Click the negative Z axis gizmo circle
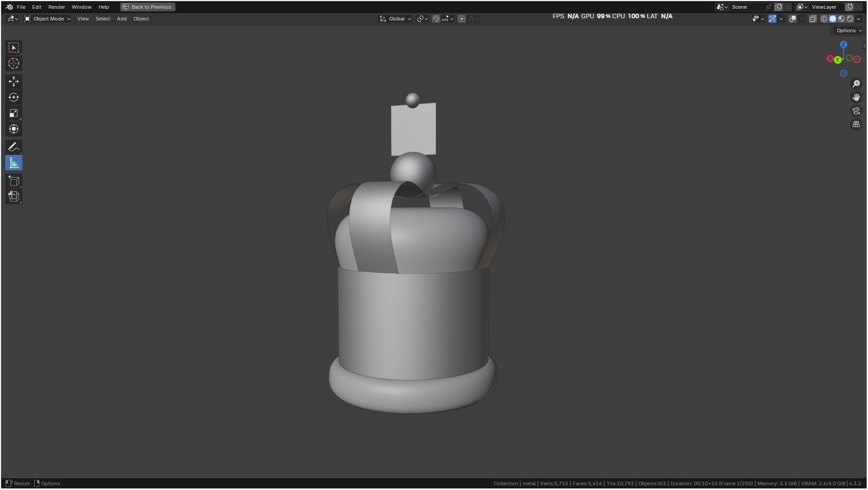This screenshot has width=868, height=490. [844, 73]
